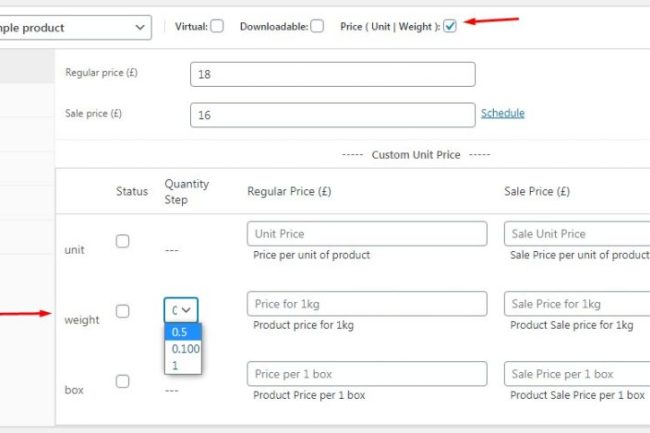Focus the Sale Price per 1 box field

577,374
